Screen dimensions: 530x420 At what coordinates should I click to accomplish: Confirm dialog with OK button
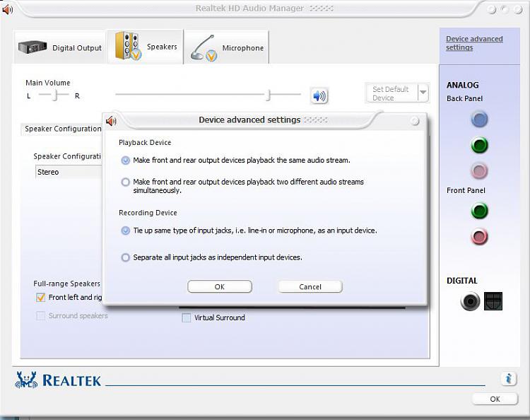(x=220, y=287)
